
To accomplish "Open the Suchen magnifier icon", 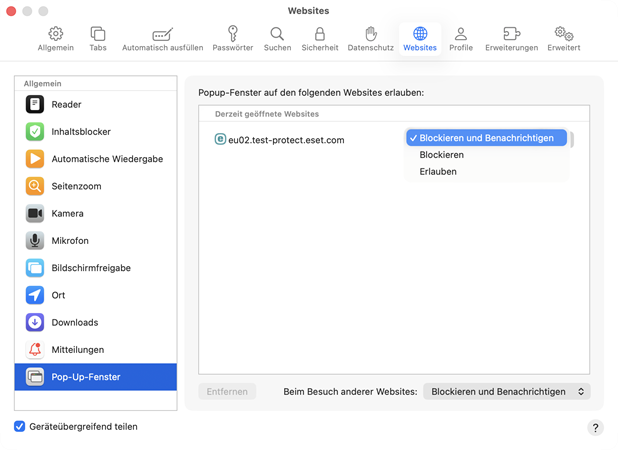I will 277,34.
